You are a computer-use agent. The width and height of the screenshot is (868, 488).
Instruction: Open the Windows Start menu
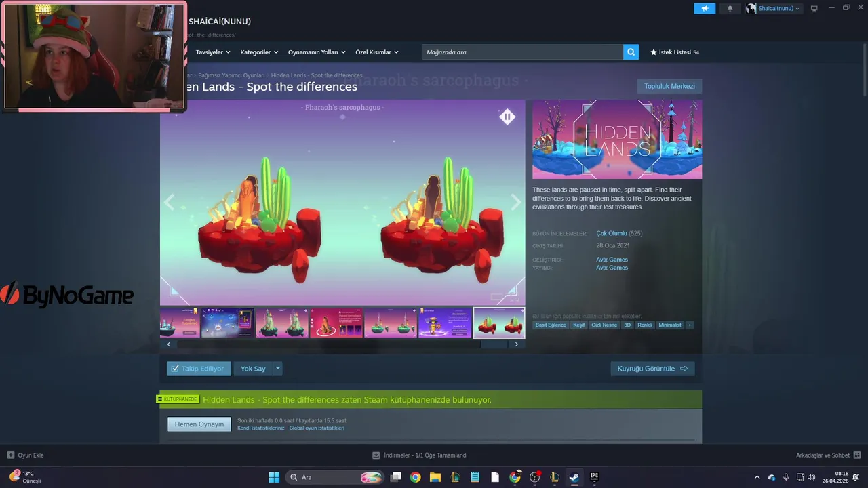(274, 477)
